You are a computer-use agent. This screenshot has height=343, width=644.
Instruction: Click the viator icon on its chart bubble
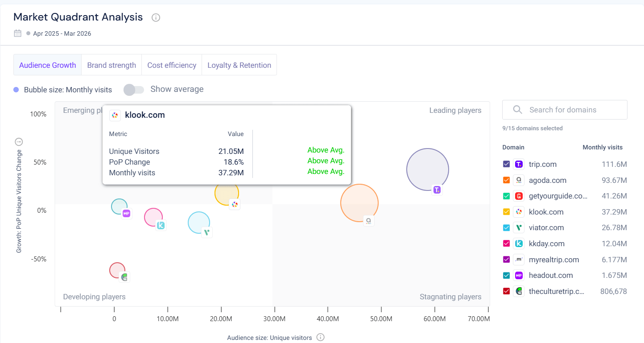(x=206, y=232)
